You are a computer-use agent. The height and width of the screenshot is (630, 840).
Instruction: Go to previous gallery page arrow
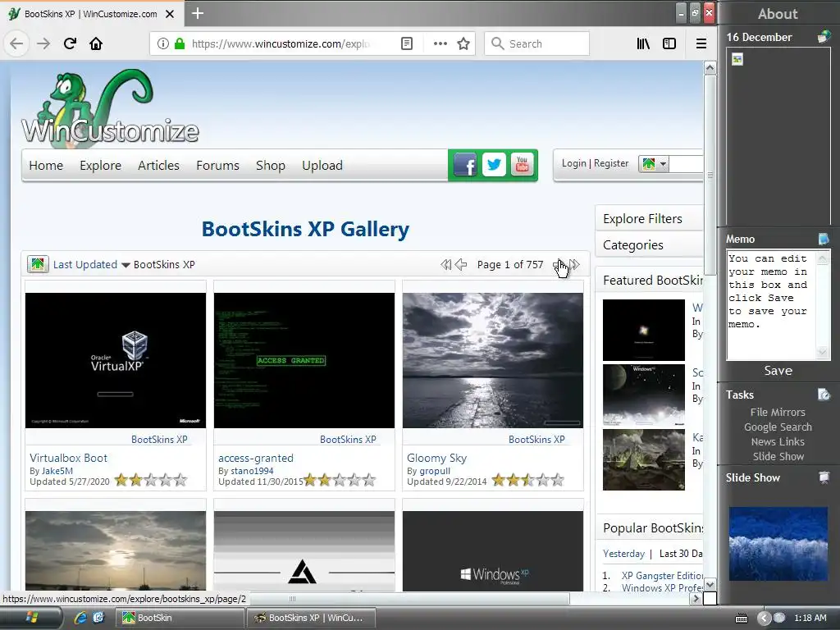tap(461, 265)
